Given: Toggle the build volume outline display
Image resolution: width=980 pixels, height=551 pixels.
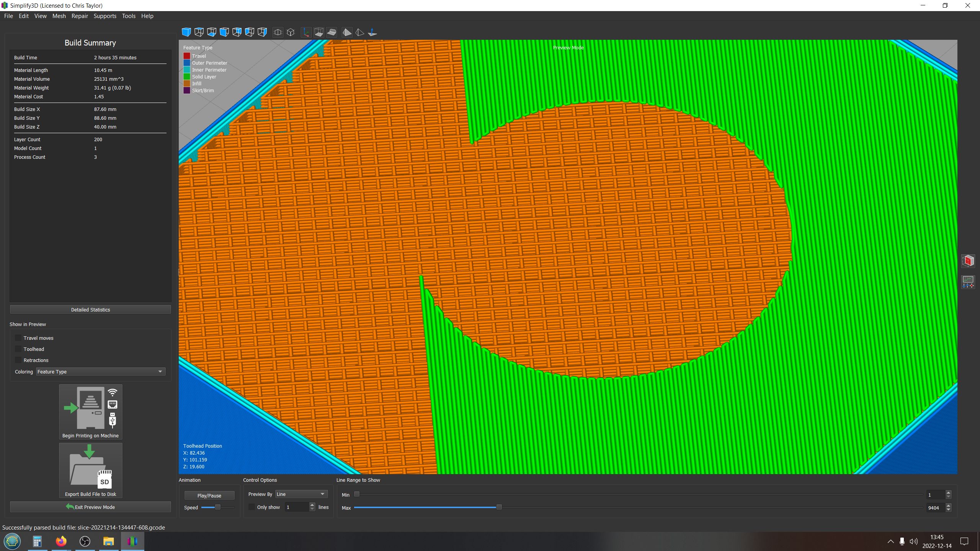Looking at the screenshot, I should pos(319,32).
